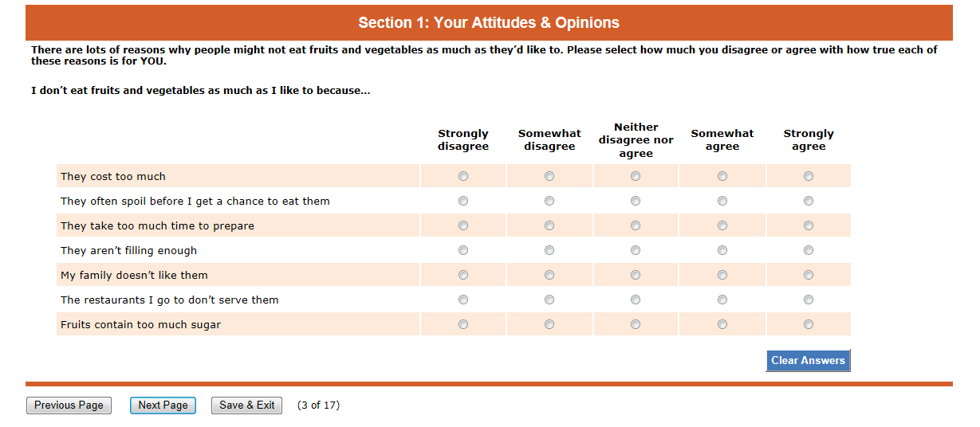980x427 pixels.
Task: Click the Clear Answers button
Action: pyautogui.click(x=808, y=361)
